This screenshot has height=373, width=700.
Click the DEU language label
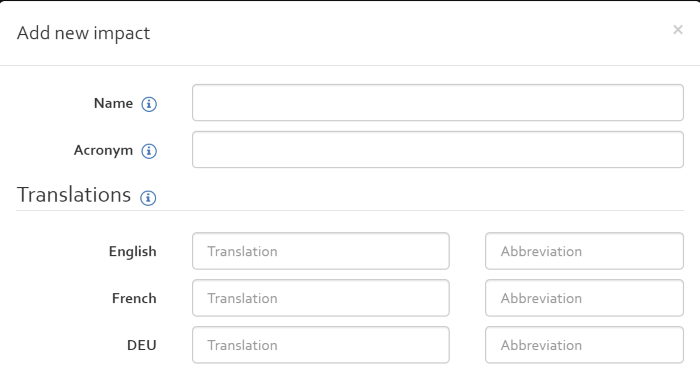[x=142, y=345]
